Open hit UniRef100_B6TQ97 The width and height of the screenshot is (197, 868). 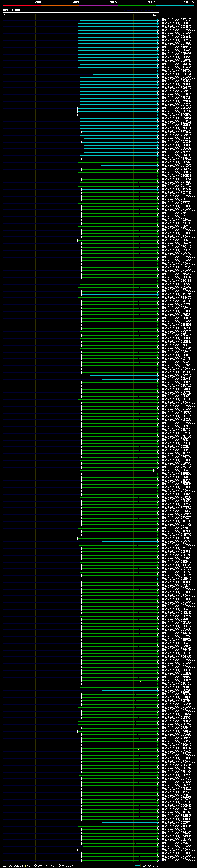(x=177, y=43)
